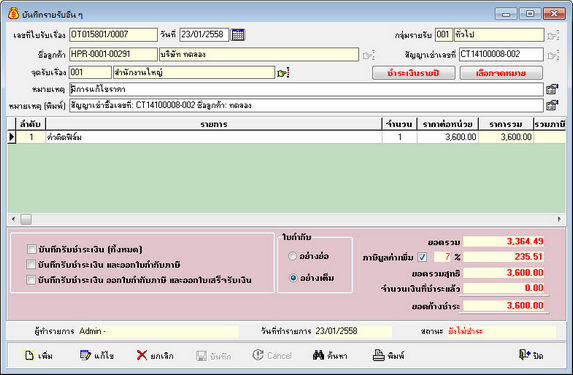The width and height of the screenshot is (573, 375).
Task: Click the หมายเหตุ remark text field
Action: click(x=306, y=89)
